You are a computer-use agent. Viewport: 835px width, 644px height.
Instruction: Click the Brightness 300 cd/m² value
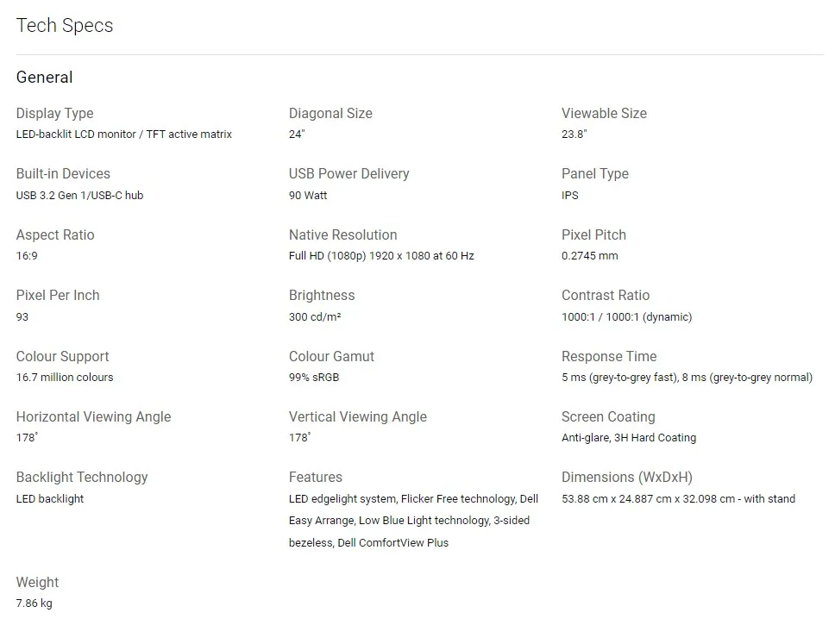coord(315,317)
